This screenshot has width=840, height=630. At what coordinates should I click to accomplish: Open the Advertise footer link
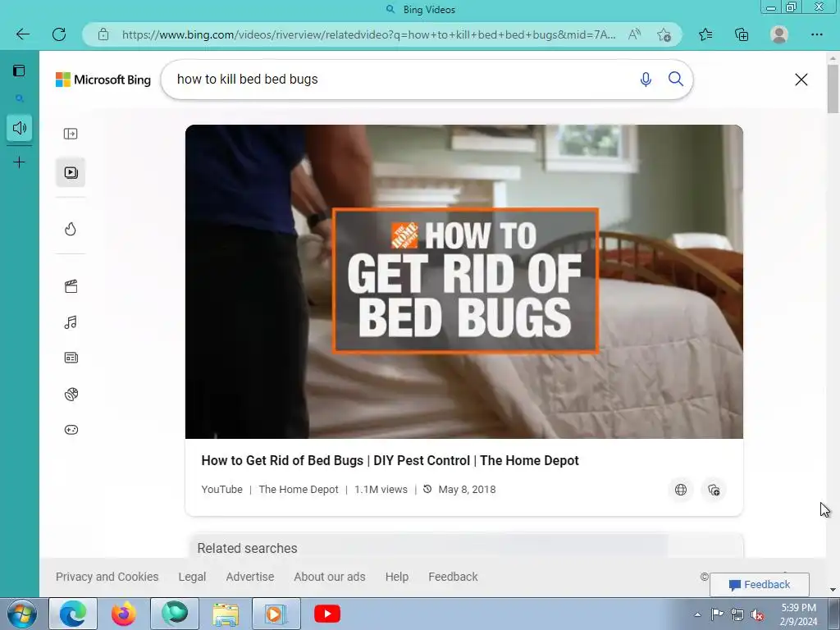[249, 577]
